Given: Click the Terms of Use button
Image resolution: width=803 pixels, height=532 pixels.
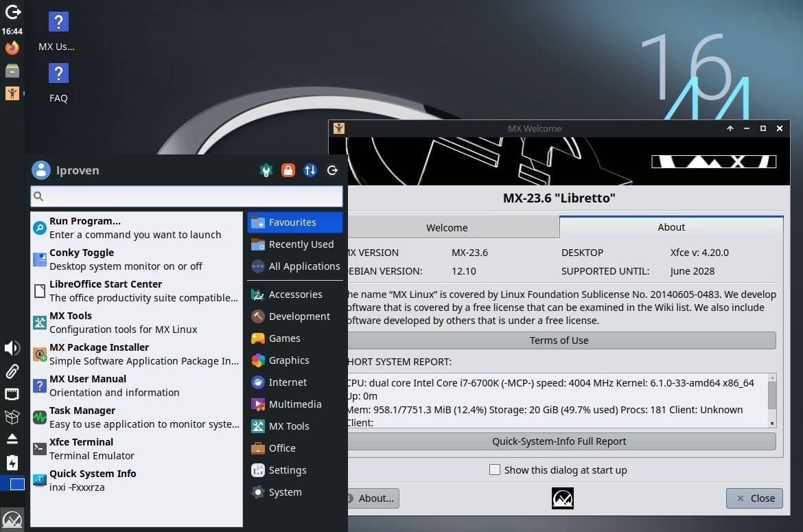Looking at the screenshot, I should click(x=561, y=340).
